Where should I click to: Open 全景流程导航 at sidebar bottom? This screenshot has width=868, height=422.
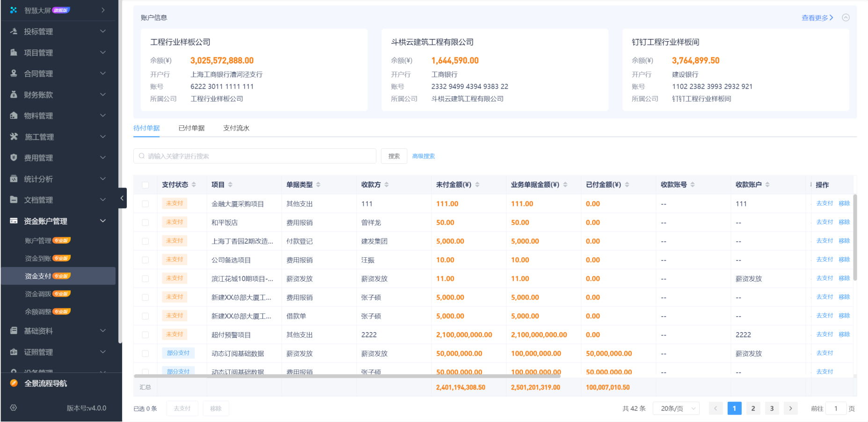[x=45, y=383]
